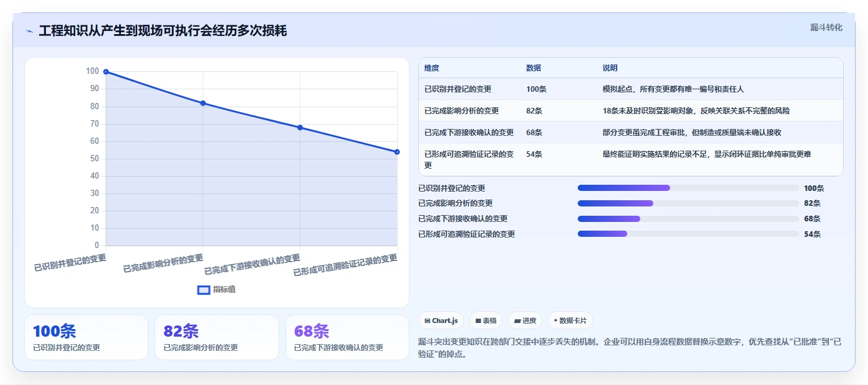Open the 82条 stat card
The height and width of the screenshot is (385, 868).
pyautogui.click(x=217, y=337)
